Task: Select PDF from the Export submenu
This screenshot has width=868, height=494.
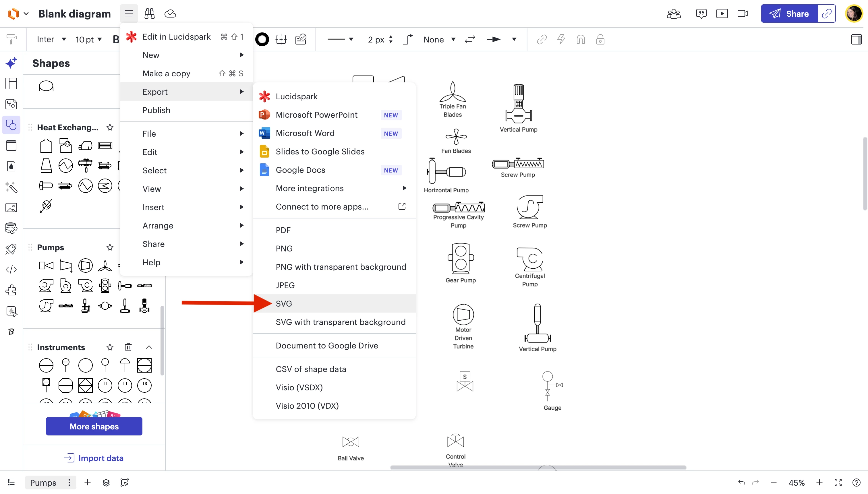Action: click(x=283, y=230)
